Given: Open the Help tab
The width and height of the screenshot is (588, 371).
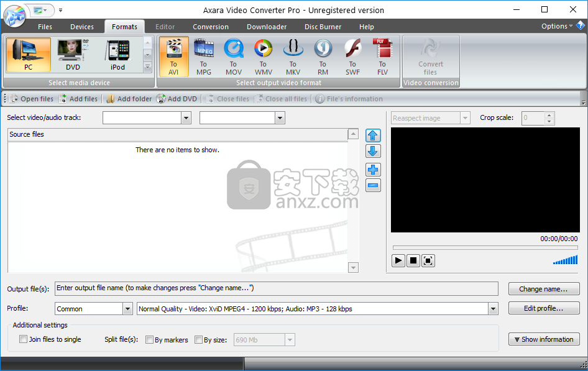Looking at the screenshot, I should 366,27.
